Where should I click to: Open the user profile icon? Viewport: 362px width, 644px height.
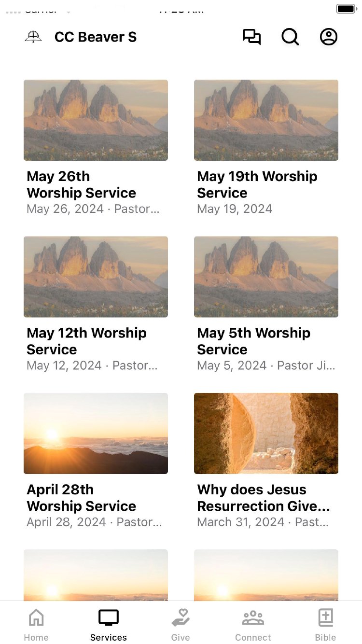329,37
